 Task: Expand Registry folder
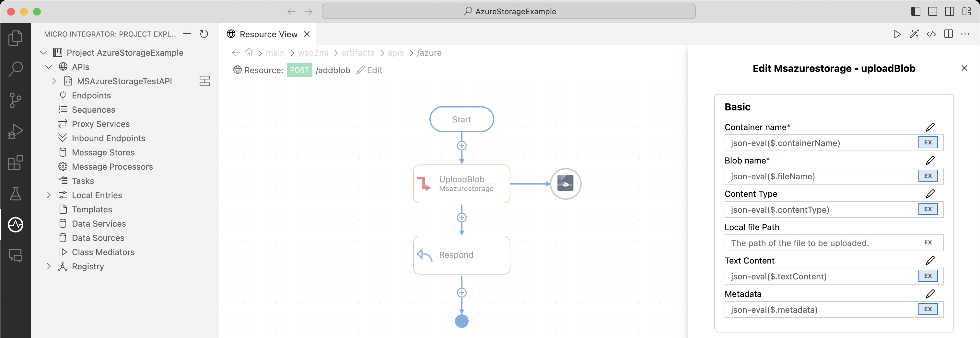[48, 266]
